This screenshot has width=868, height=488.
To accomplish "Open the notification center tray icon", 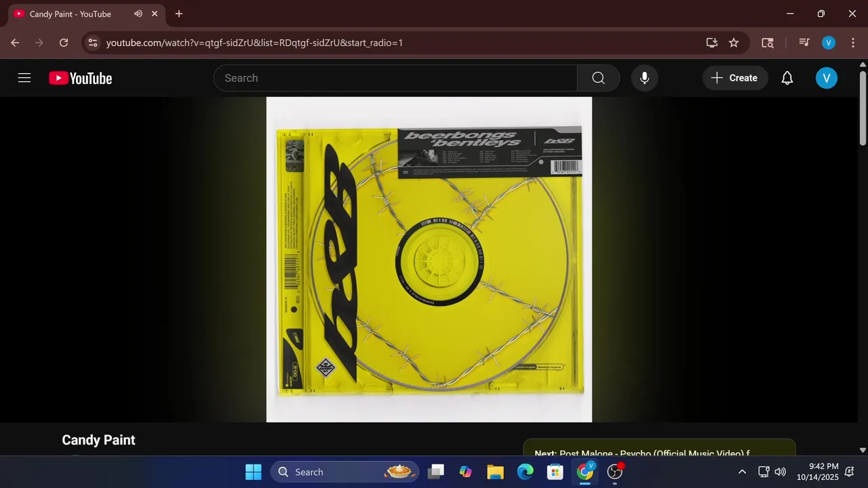I will 849,472.
